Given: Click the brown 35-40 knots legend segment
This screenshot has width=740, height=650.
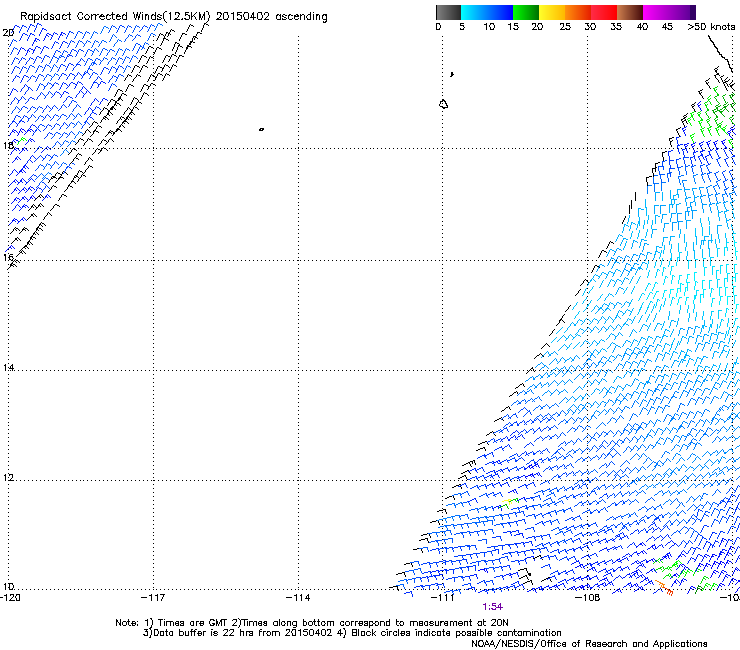Looking at the screenshot, I should pyautogui.click(x=630, y=12).
